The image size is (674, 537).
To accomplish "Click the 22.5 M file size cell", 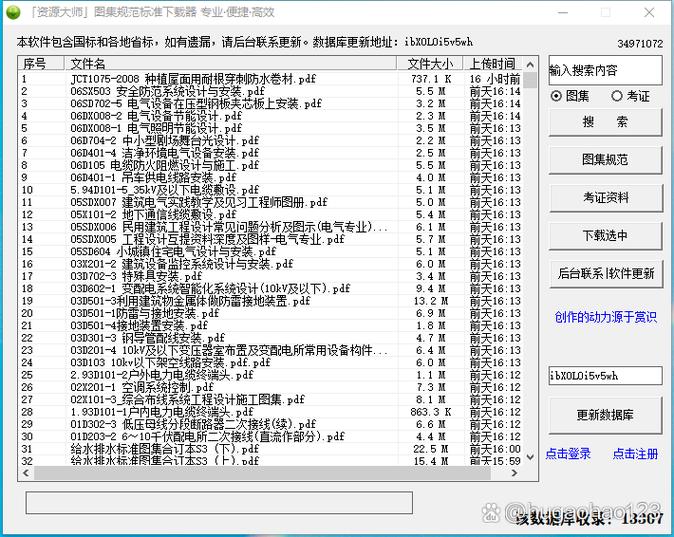I will [430, 449].
